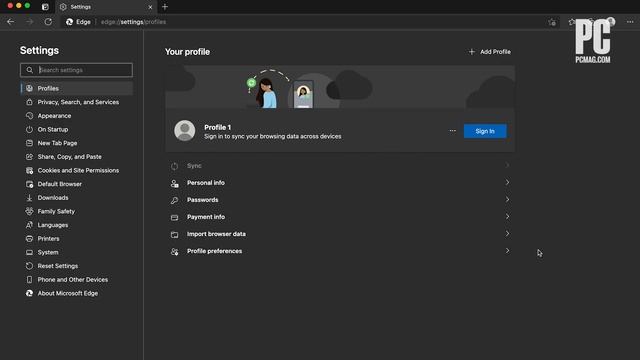Screen dimensions: 640x360
Task: Open the Profile 1 more options ellipsis
Action: 452,131
